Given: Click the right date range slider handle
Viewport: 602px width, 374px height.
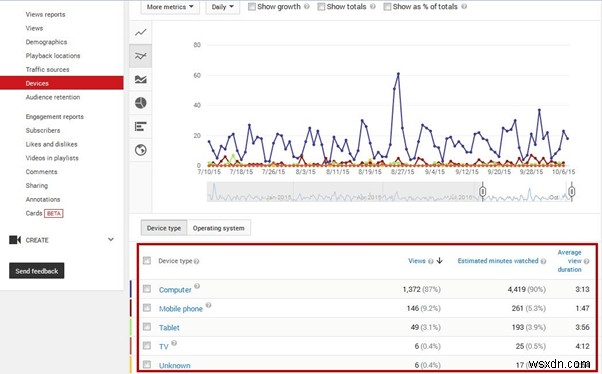Looking at the screenshot, I should click(572, 191).
